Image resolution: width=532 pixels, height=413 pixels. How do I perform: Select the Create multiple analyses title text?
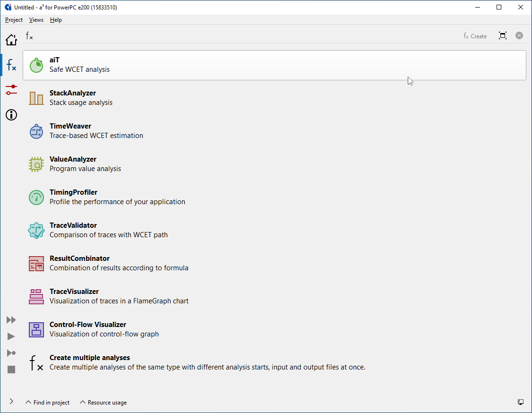pos(90,358)
